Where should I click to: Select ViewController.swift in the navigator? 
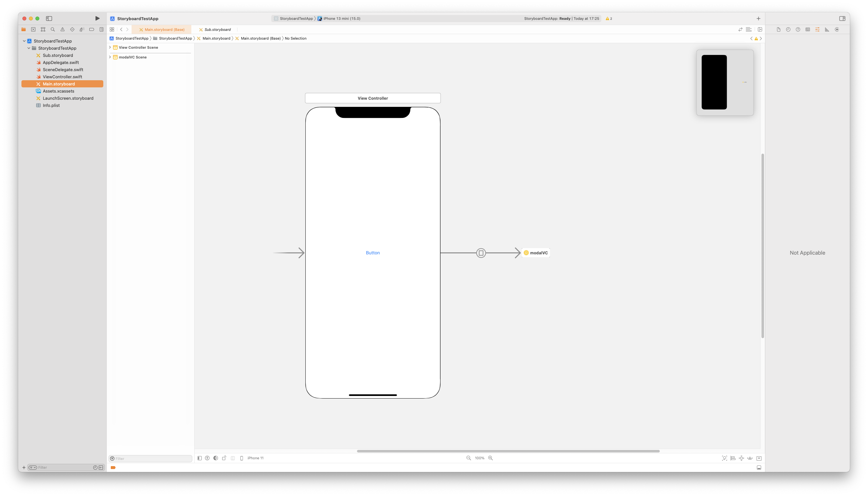tap(62, 77)
